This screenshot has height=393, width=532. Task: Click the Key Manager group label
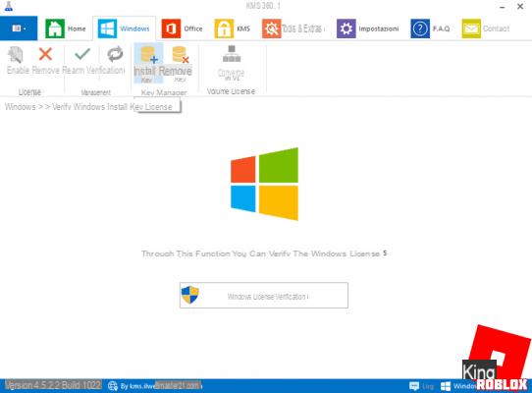coord(164,92)
